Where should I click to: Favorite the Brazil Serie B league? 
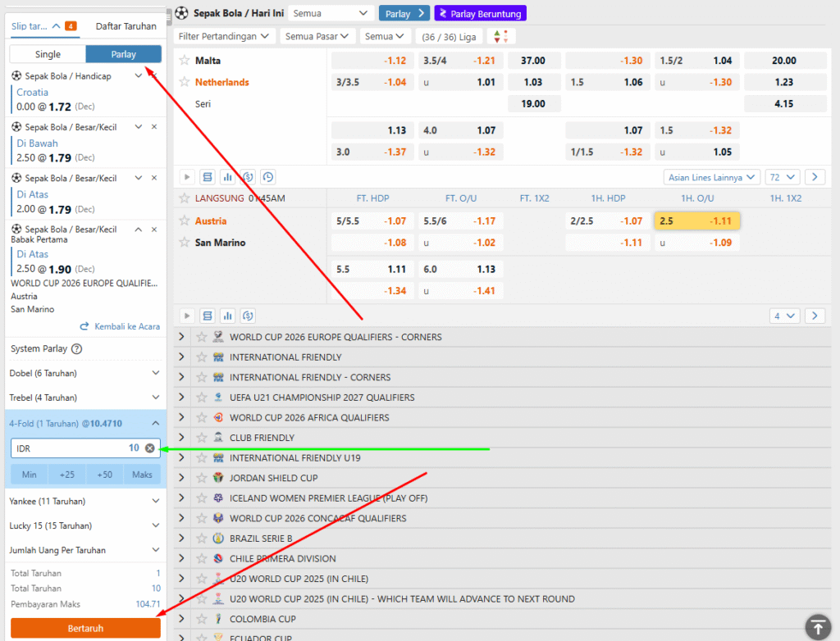(x=199, y=539)
